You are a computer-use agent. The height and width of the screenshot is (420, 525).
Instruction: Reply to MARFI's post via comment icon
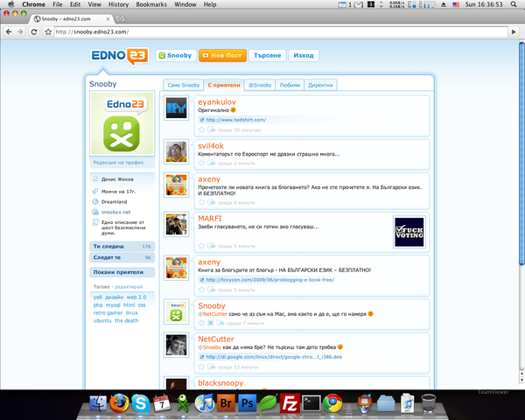click(211, 246)
